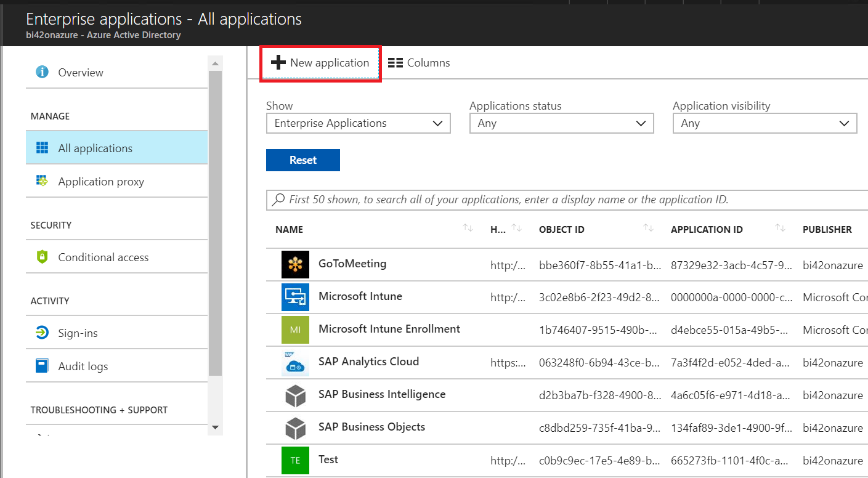Open the Columns chooser

420,63
